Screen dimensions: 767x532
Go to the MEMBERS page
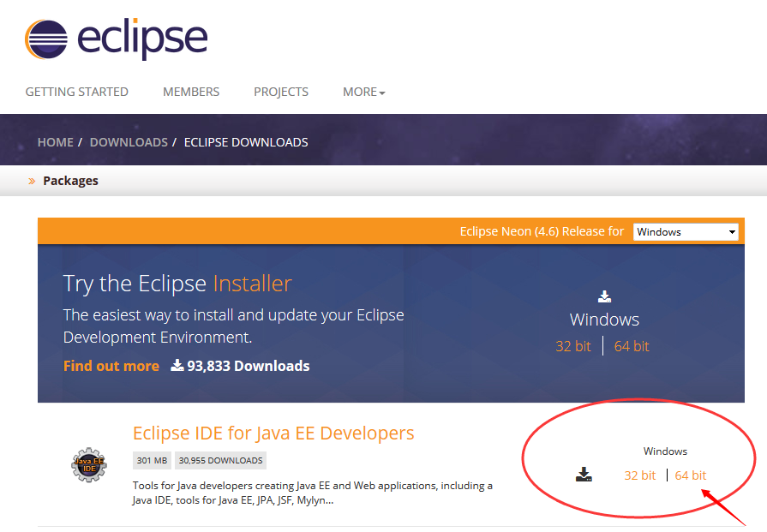(191, 92)
